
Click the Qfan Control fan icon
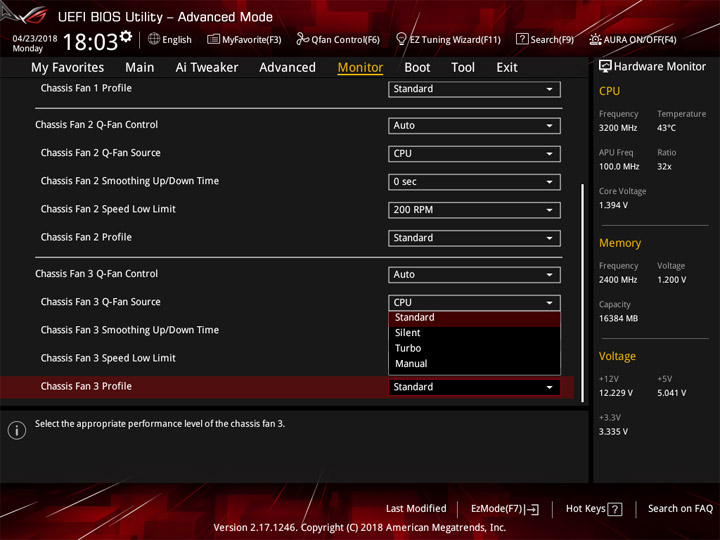point(302,39)
